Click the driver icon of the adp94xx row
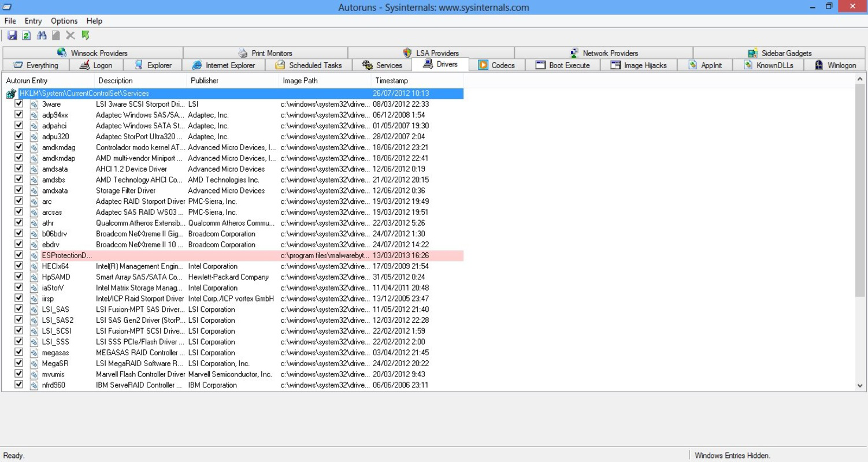 coord(34,115)
